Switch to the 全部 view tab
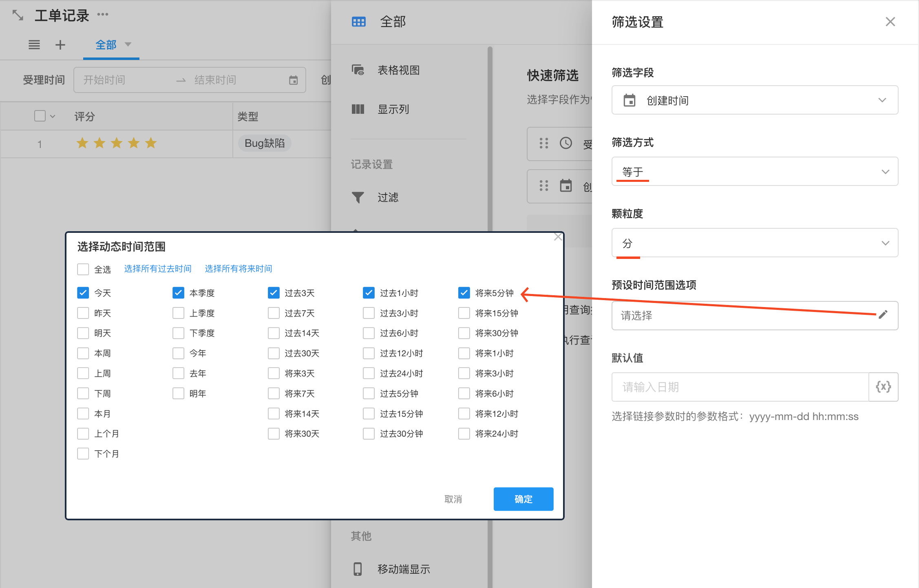919x588 pixels. (x=106, y=45)
